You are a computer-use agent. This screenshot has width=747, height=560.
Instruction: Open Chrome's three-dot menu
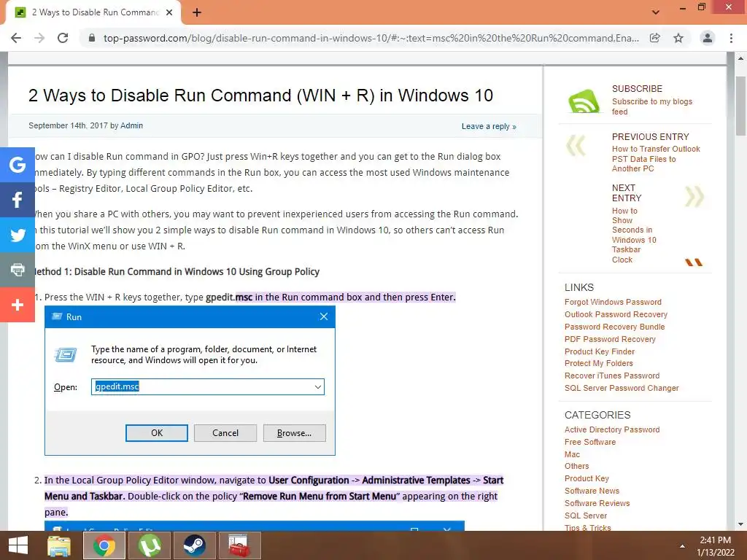(x=731, y=38)
